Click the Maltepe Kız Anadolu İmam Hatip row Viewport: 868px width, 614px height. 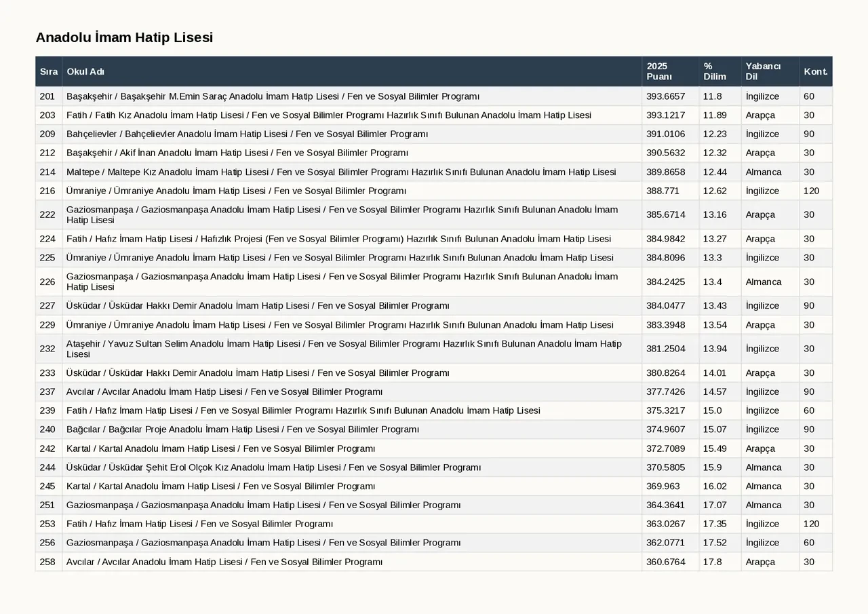pos(434,172)
